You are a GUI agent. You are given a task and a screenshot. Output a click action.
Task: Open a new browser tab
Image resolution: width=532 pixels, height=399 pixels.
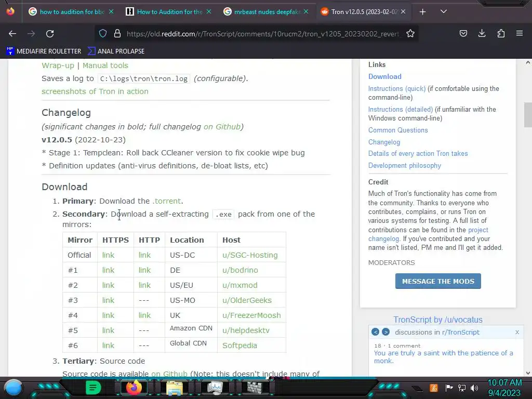pyautogui.click(x=422, y=12)
